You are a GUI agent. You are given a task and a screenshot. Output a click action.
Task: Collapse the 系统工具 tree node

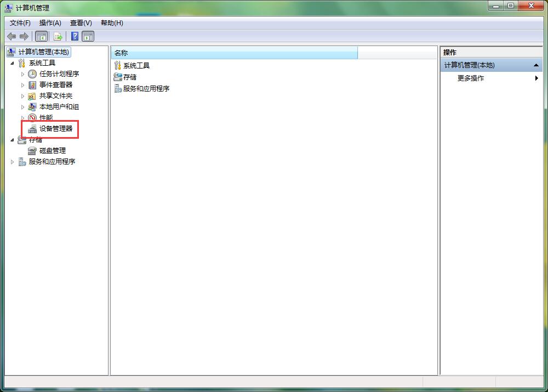pos(13,63)
